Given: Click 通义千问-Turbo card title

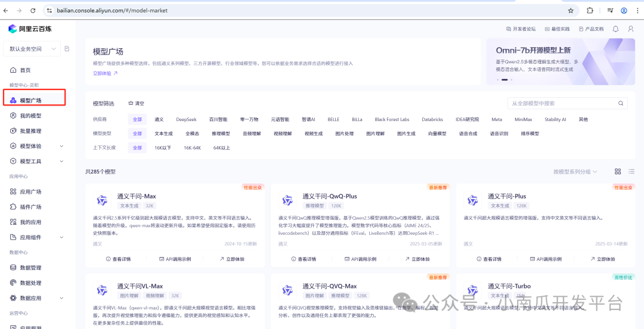Looking at the screenshot, I should point(509,286).
